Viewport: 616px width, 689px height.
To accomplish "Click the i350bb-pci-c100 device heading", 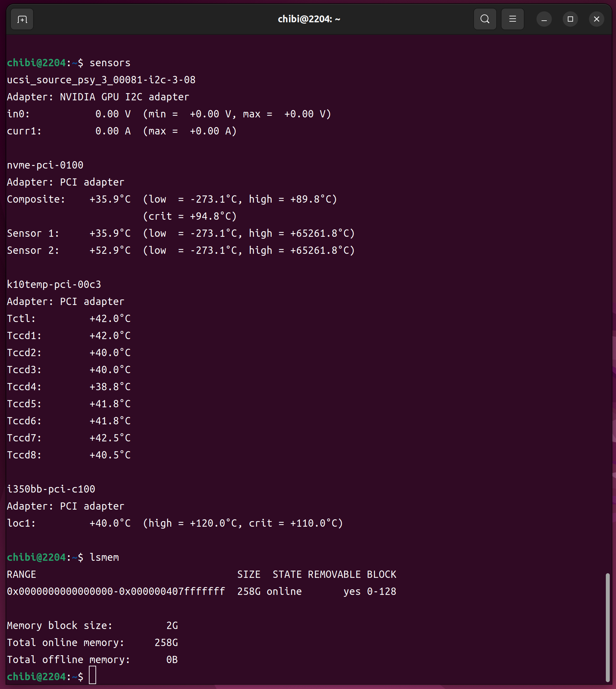I will pyautogui.click(x=51, y=489).
